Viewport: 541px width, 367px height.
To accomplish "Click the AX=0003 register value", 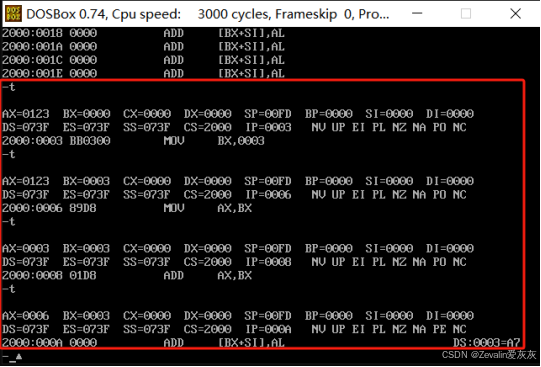I will 26,248.
